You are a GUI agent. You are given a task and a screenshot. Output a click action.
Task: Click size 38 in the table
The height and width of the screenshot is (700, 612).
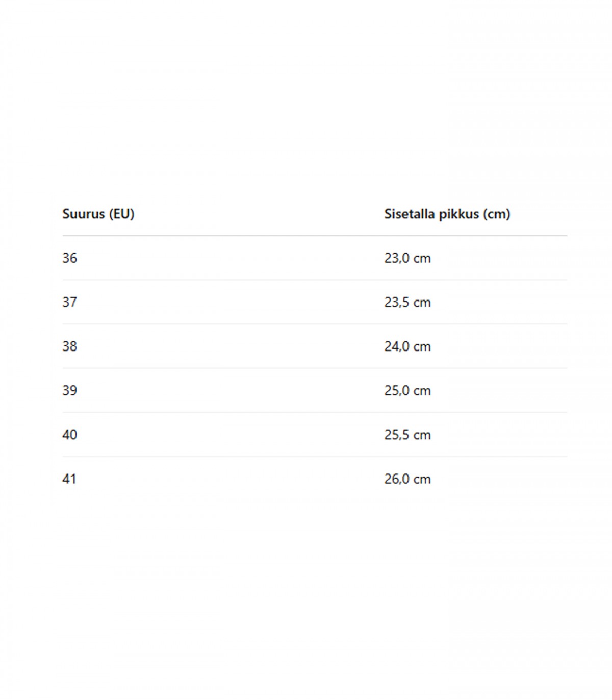click(x=69, y=346)
